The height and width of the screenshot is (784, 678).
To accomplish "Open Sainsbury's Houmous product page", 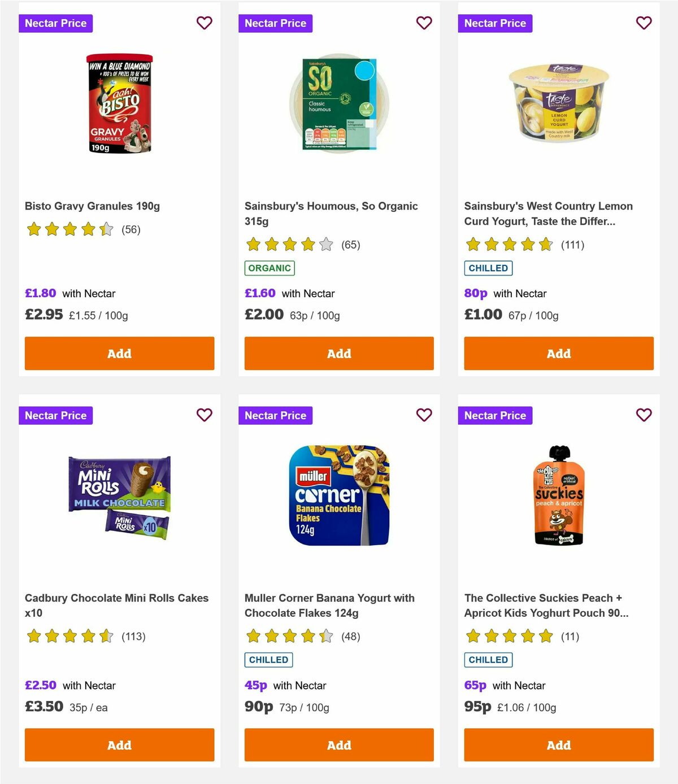I will click(x=331, y=214).
